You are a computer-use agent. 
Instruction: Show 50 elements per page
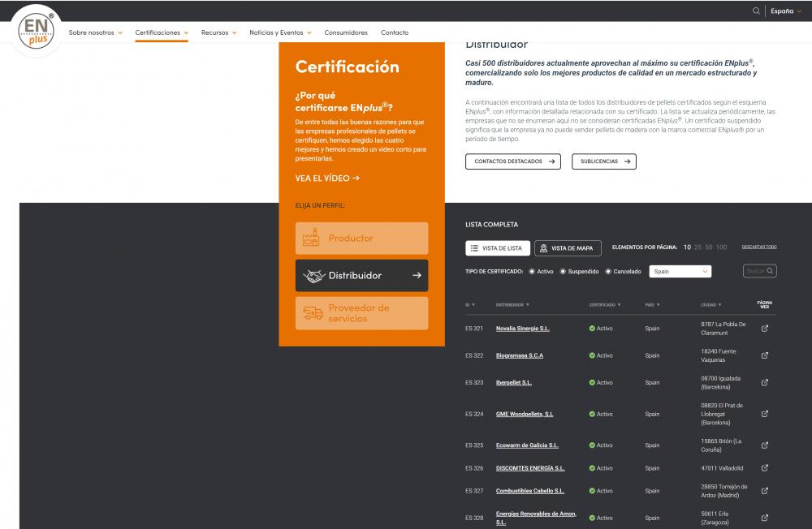point(709,247)
